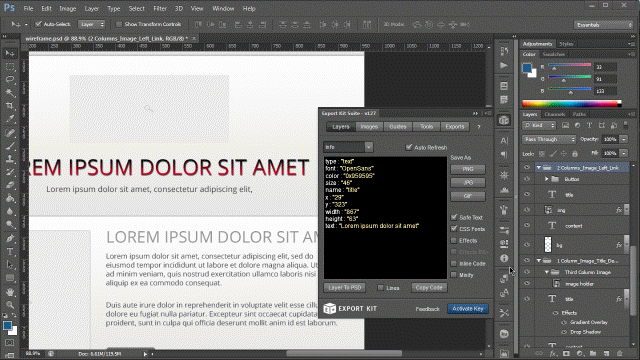Click the Activate Key button
Image resolution: width=640 pixels, height=360 pixels.
coord(468,309)
